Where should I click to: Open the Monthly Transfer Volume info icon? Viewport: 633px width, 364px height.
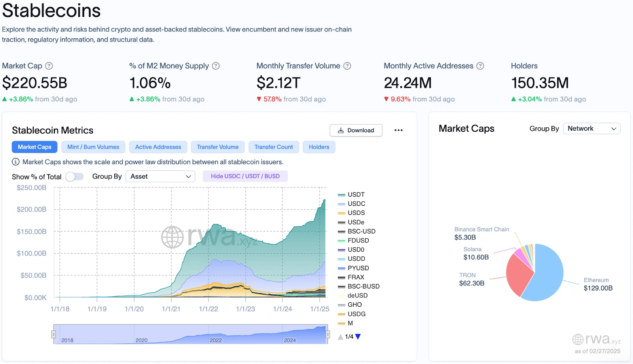(x=347, y=66)
